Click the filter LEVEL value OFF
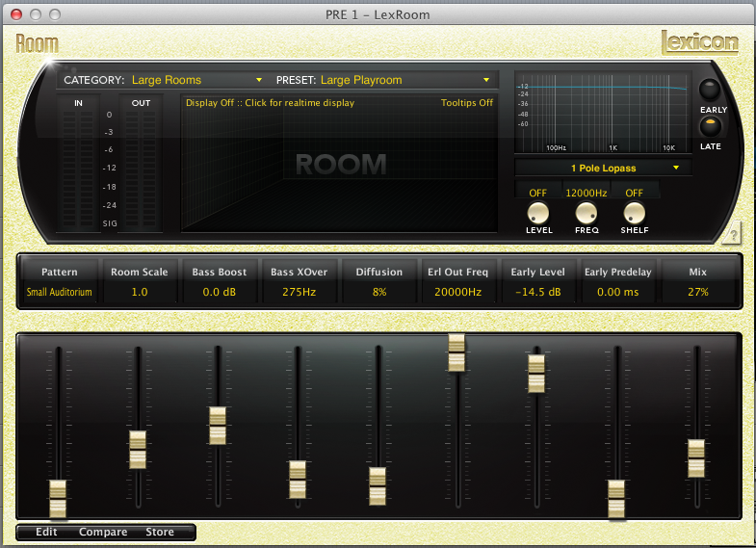756x548 pixels. click(x=538, y=193)
